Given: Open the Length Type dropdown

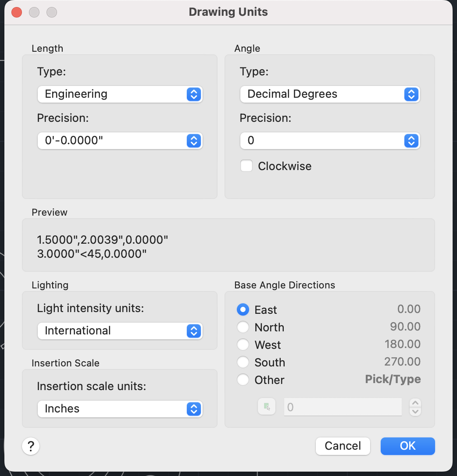Looking at the screenshot, I should coord(120,94).
